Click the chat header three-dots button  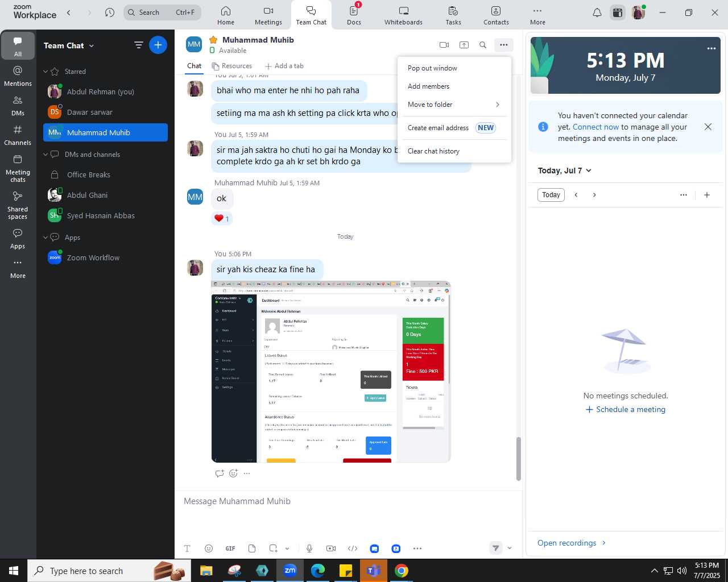tap(504, 45)
